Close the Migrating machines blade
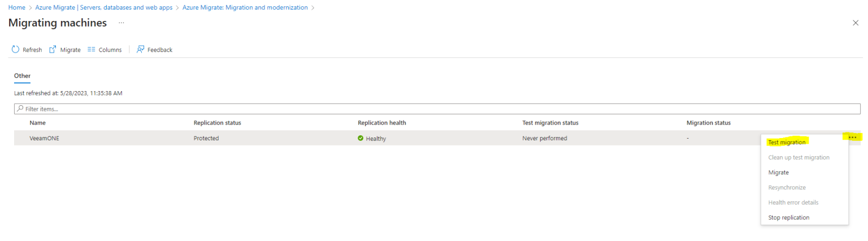This screenshot has width=868, height=241. 855,23
